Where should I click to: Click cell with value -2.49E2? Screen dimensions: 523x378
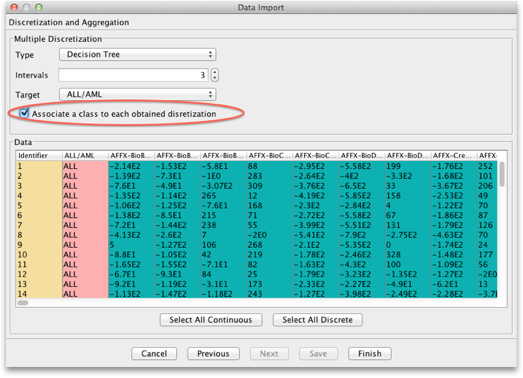(x=408, y=294)
